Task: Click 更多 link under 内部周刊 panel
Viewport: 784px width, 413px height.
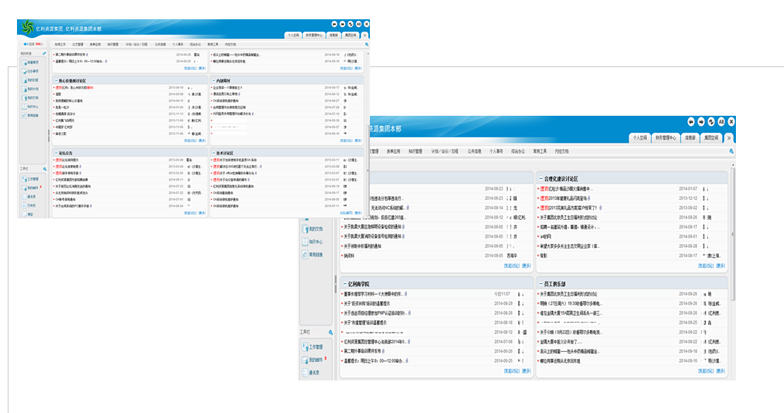Action: pyautogui.click(x=358, y=141)
